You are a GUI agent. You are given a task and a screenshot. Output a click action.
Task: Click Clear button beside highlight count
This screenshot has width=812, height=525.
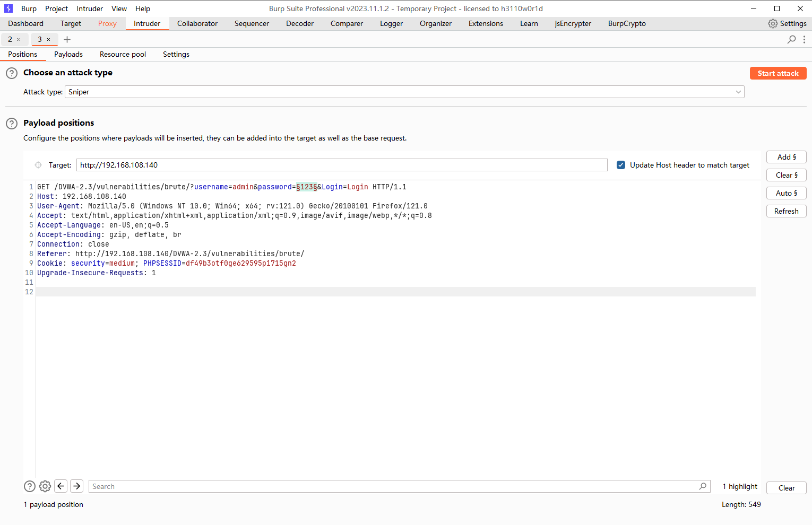pyautogui.click(x=787, y=488)
